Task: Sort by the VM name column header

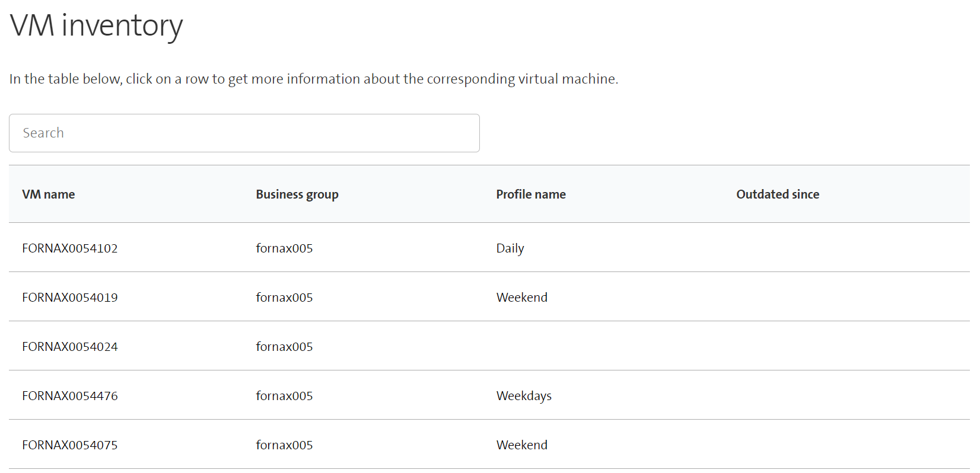Action: pos(49,194)
